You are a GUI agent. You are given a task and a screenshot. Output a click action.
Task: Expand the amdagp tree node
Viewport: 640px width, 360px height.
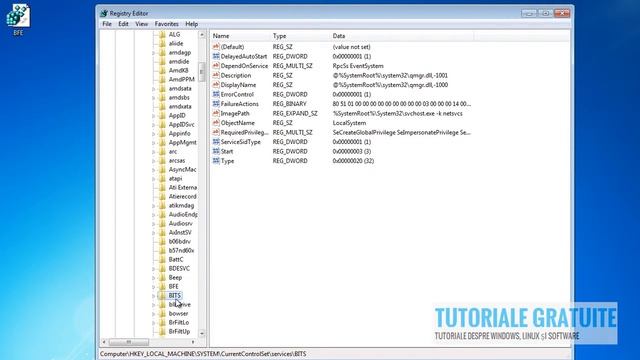(x=154, y=53)
